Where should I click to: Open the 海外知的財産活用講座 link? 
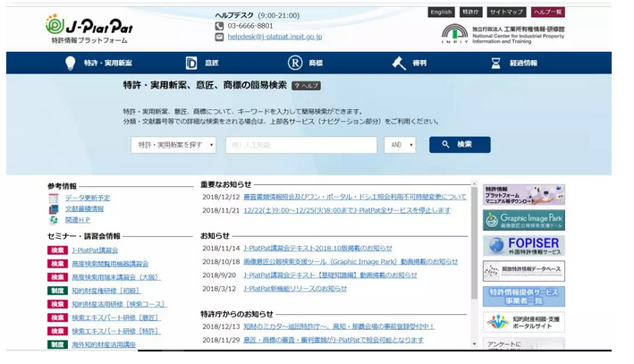coord(104,344)
